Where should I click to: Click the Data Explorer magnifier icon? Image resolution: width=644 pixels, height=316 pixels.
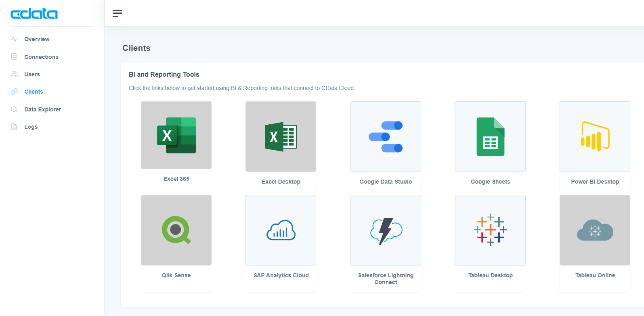pyautogui.click(x=14, y=109)
